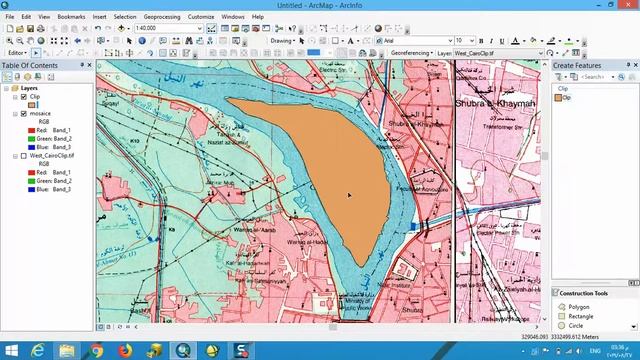Activate the Edit tool on Editor toolbar

pos(36,53)
